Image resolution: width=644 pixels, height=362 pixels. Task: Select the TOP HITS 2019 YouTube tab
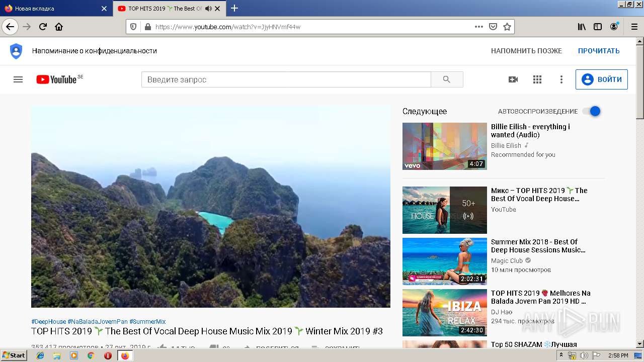click(x=169, y=9)
